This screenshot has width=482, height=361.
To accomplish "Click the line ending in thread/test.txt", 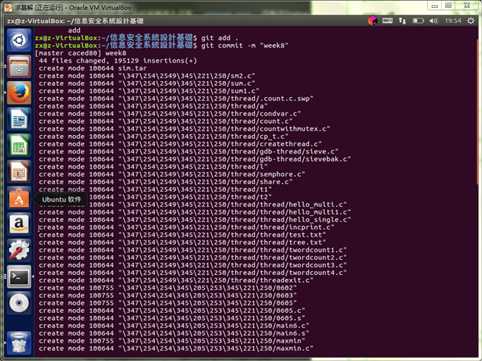I will point(182,235).
